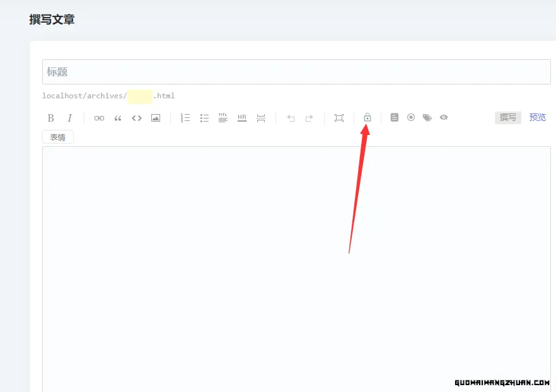
Task: Redo the last edit
Action: coord(309,118)
